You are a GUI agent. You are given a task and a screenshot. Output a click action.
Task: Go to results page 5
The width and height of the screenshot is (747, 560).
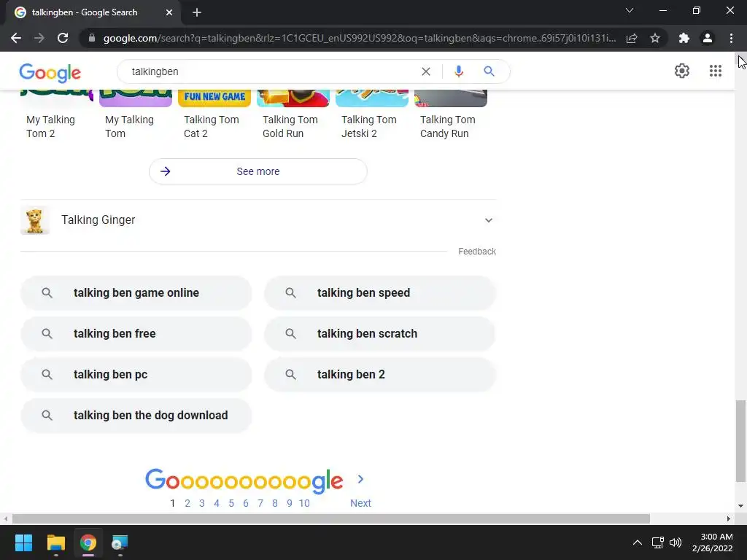231,503
